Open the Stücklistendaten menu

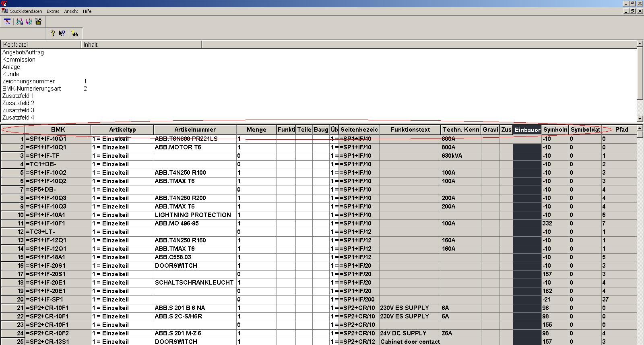pos(26,11)
